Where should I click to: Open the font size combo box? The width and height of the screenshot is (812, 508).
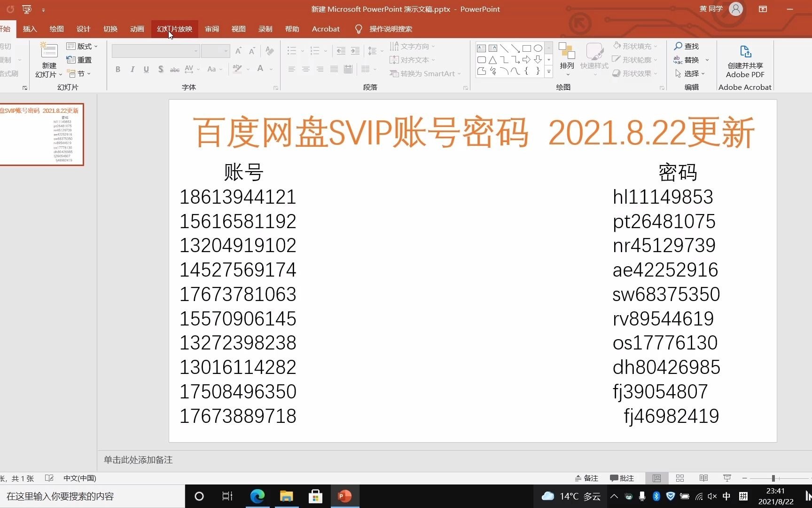coord(215,51)
